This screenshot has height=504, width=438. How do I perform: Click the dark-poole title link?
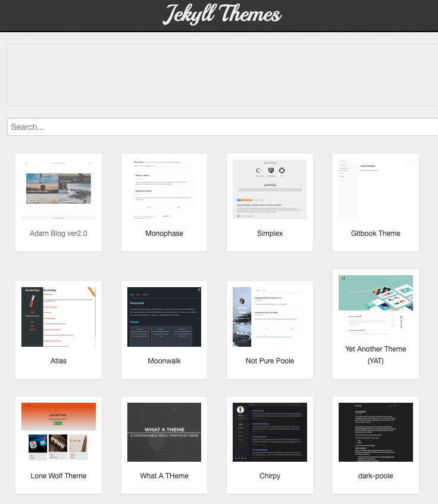tap(376, 476)
